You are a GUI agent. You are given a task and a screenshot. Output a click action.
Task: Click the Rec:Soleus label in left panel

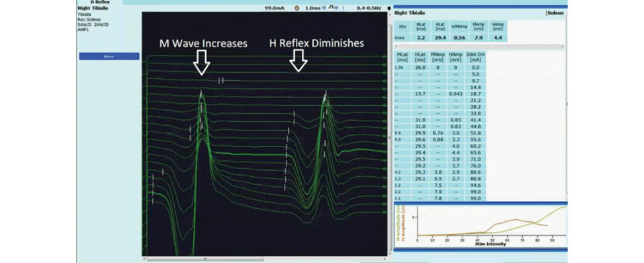tap(89, 19)
